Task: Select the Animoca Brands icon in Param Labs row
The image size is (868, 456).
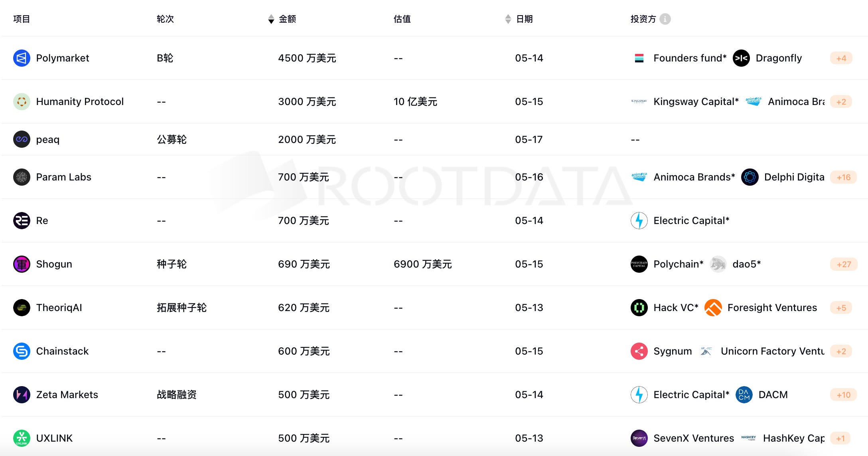Action: point(639,177)
